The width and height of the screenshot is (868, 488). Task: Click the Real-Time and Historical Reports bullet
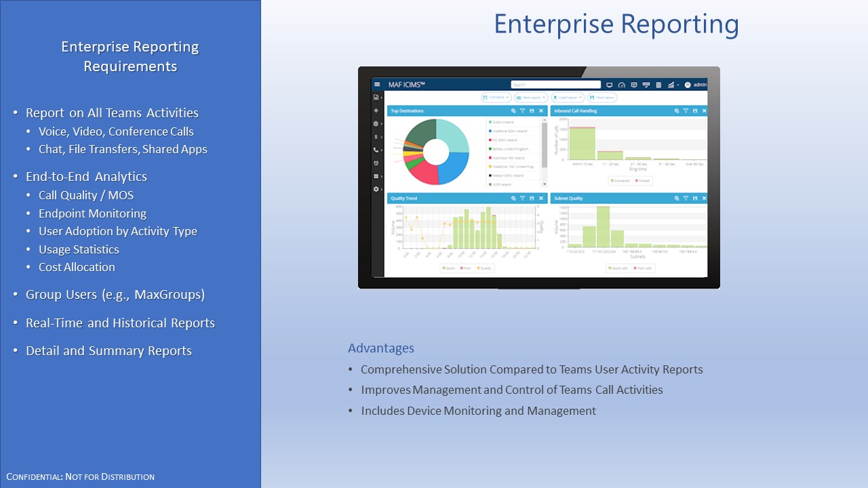pos(120,323)
